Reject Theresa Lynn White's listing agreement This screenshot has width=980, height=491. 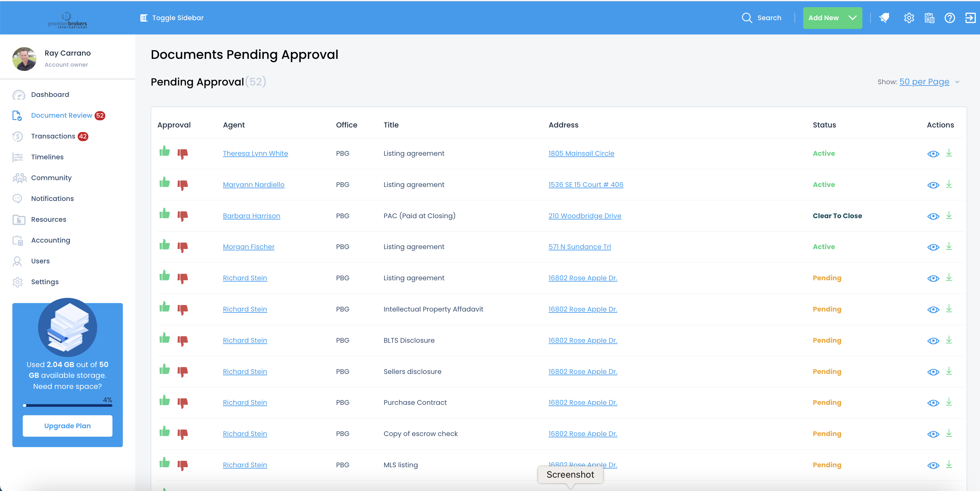point(183,154)
